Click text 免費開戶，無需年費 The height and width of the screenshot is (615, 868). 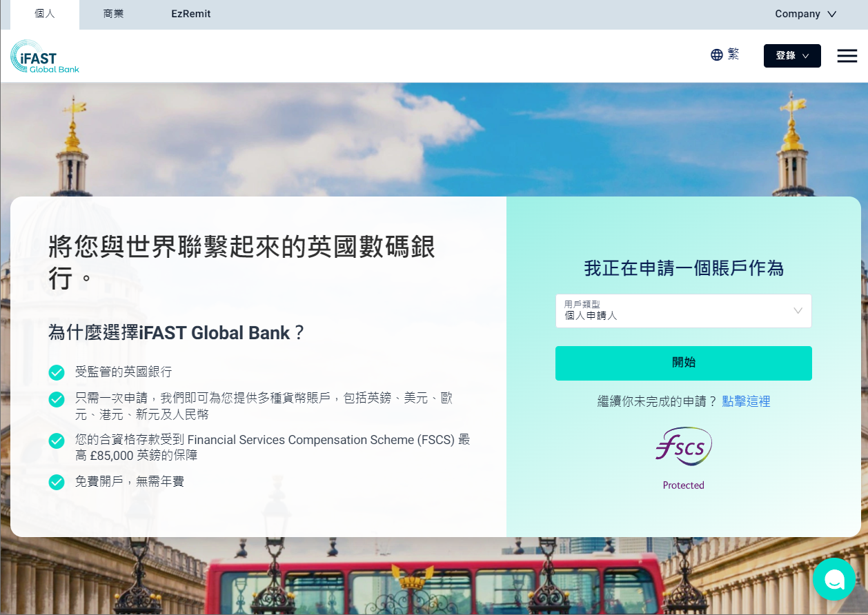tap(130, 481)
